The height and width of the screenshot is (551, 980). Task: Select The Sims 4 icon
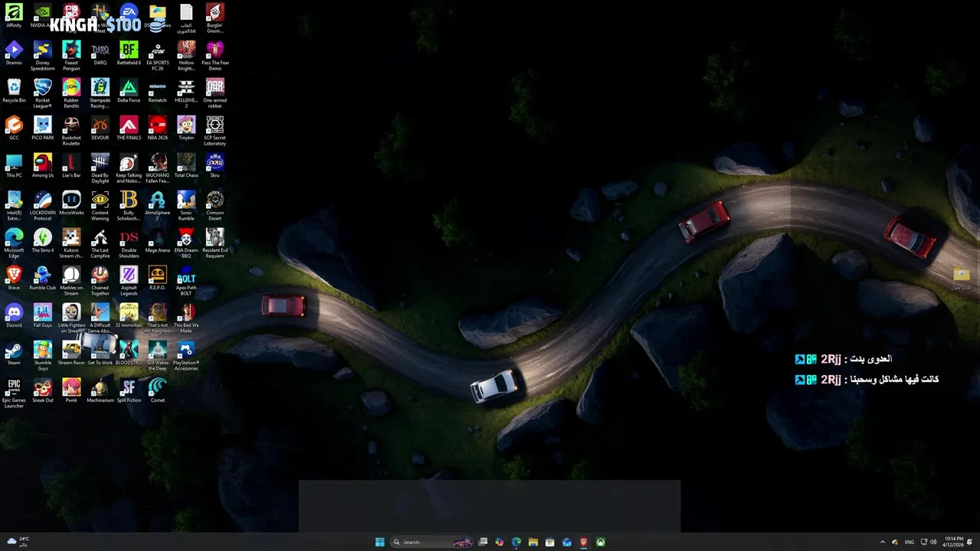point(43,240)
